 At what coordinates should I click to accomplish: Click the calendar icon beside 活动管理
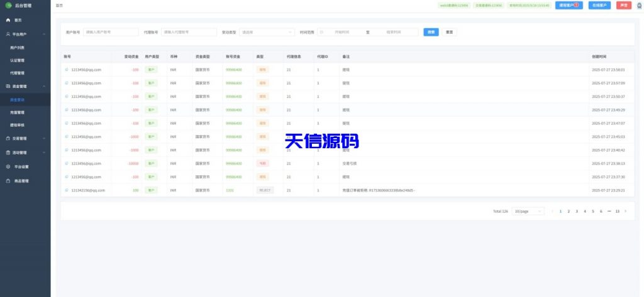(8, 153)
